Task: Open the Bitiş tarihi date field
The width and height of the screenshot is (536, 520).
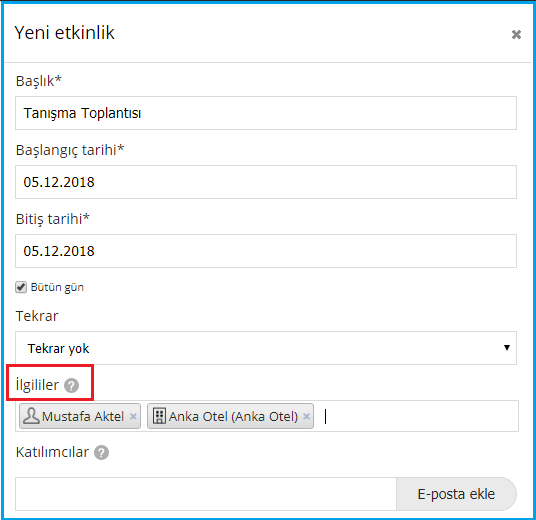Action: [266, 251]
